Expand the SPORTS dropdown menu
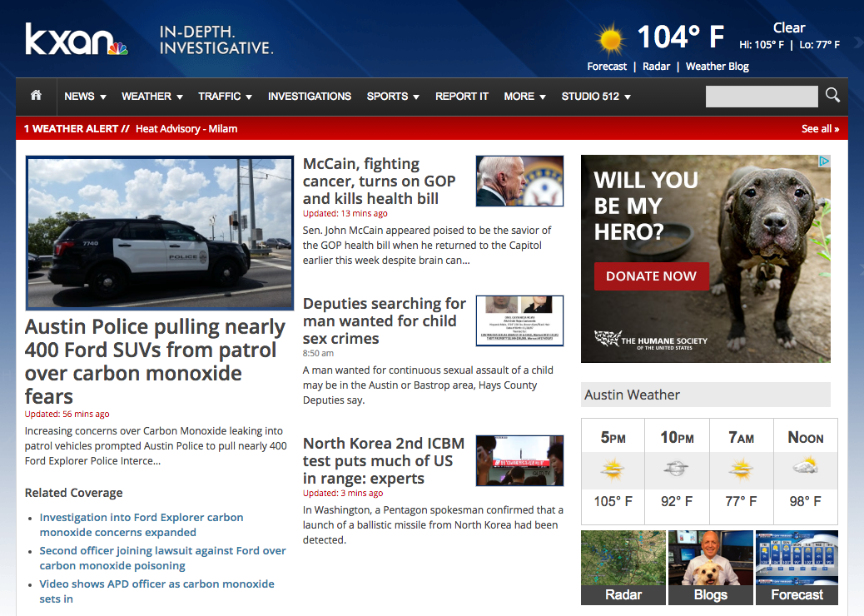The height and width of the screenshot is (616, 864). (393, 97)
